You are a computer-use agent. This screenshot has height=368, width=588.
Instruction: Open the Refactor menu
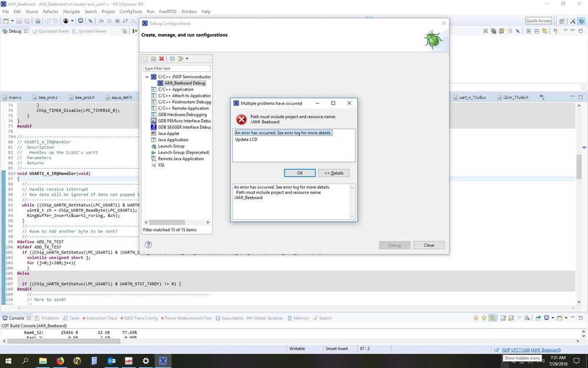51,12
